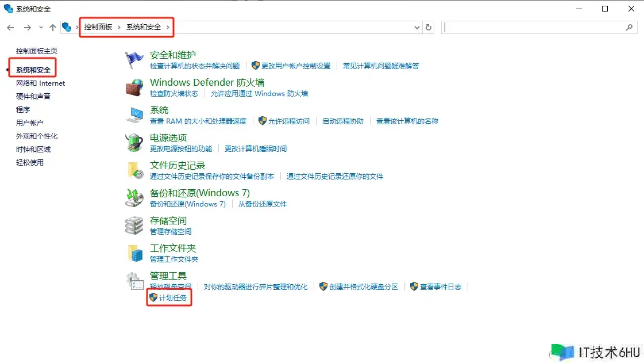Click the 备份和还原 green arrows icon
The height and width of the screenshot is (363, 644).
click(x=134, y=198)
